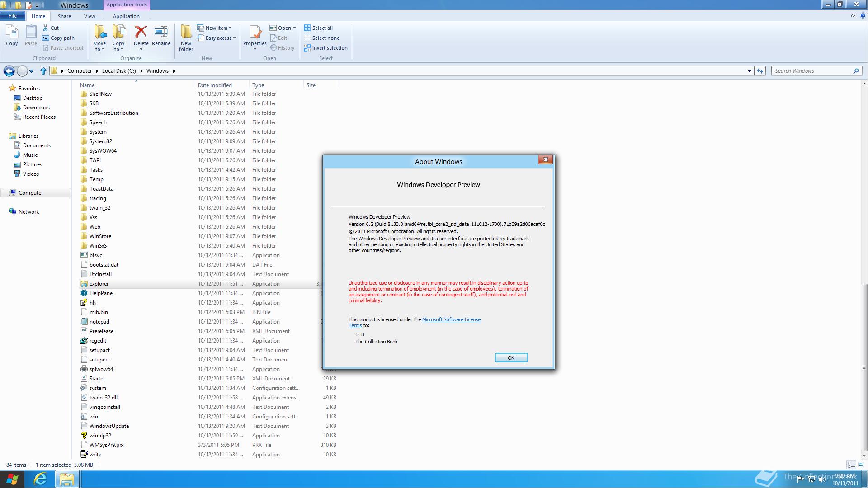Click the Invert selection command
868x488 pixels.
325,48
